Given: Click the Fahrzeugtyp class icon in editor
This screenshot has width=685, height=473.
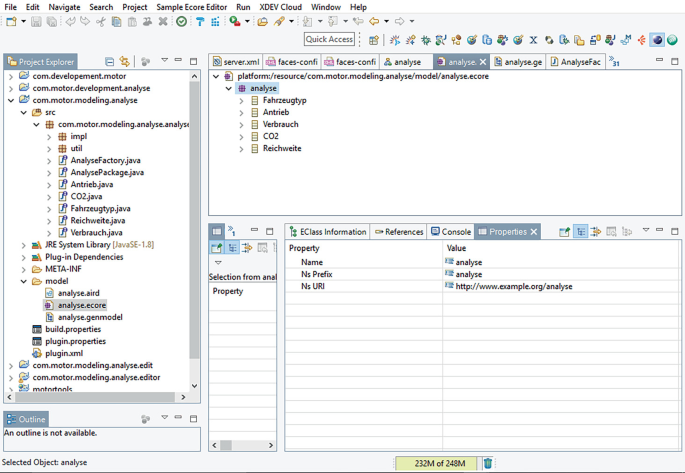Looking at the screenshot, I should click(x=254, y=101).
